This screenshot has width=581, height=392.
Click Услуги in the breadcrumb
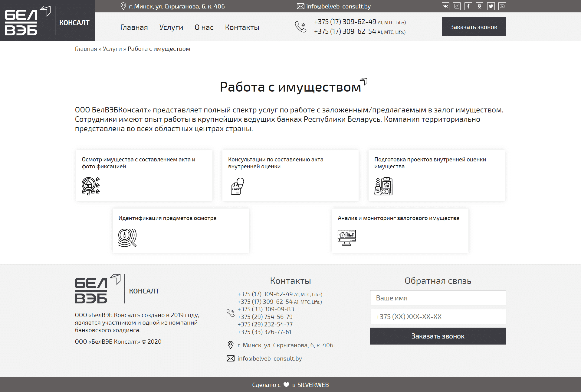coord(112,49)
